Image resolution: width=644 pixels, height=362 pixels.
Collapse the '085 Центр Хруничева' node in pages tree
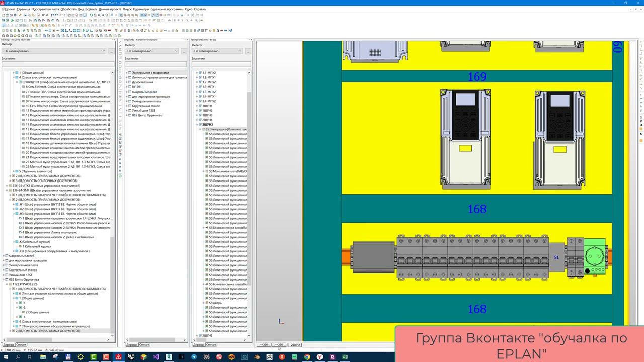coord(4,280)
